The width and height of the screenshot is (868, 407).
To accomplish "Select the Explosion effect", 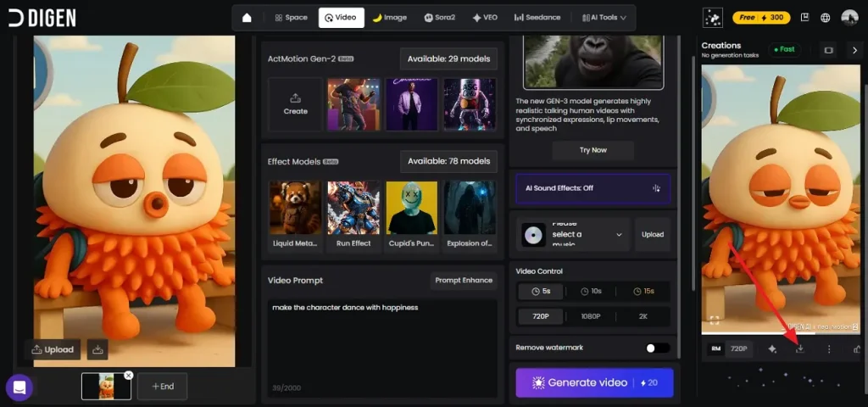I will [470, 216].
